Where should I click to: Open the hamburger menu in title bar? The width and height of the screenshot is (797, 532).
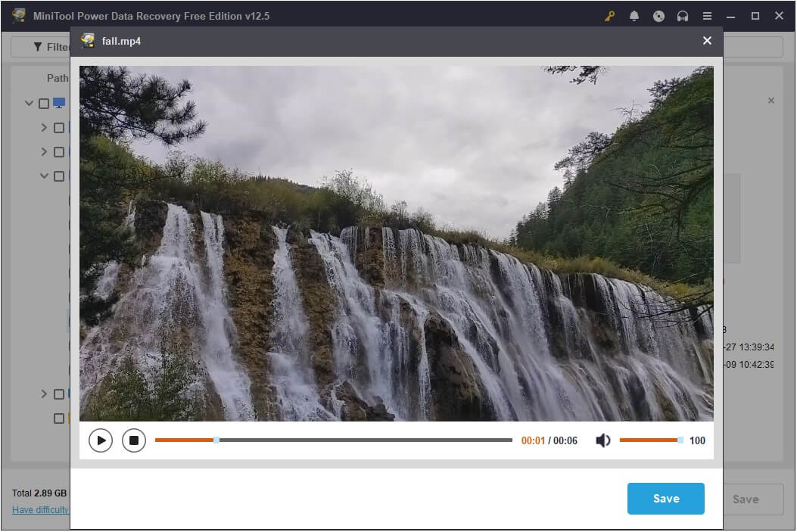(706, 16)
